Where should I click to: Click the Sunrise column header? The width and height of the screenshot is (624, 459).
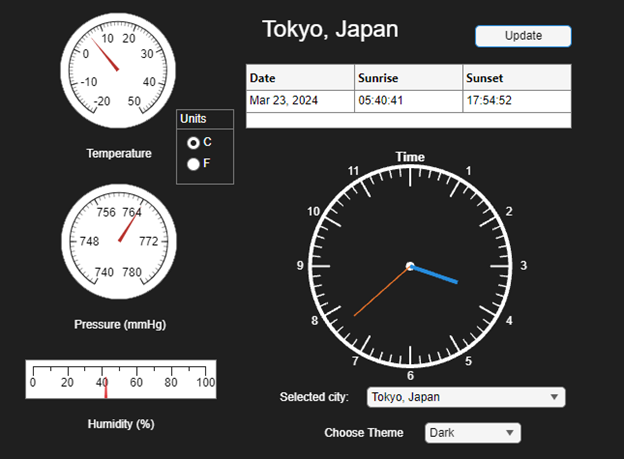click(x=408, y=78)
